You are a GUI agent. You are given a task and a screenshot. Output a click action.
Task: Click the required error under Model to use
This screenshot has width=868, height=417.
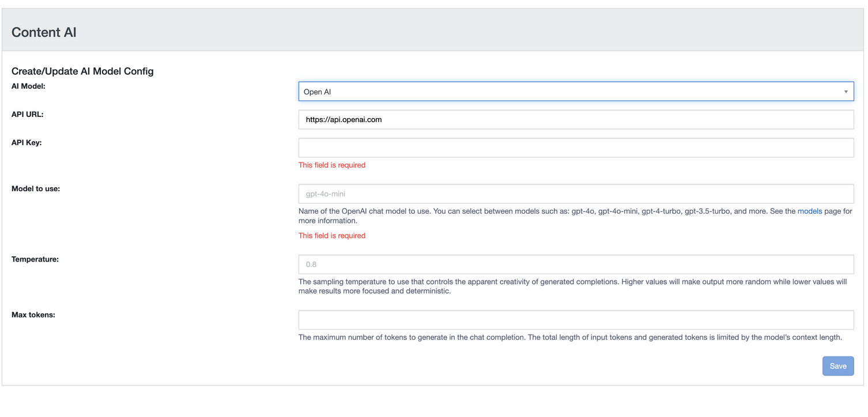331,236
